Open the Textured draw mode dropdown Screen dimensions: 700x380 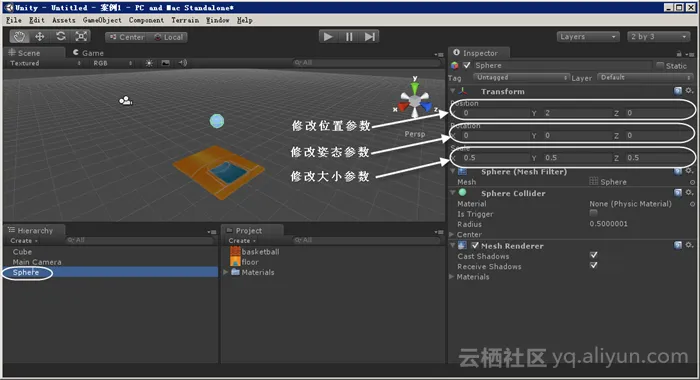tap(45, 63)
